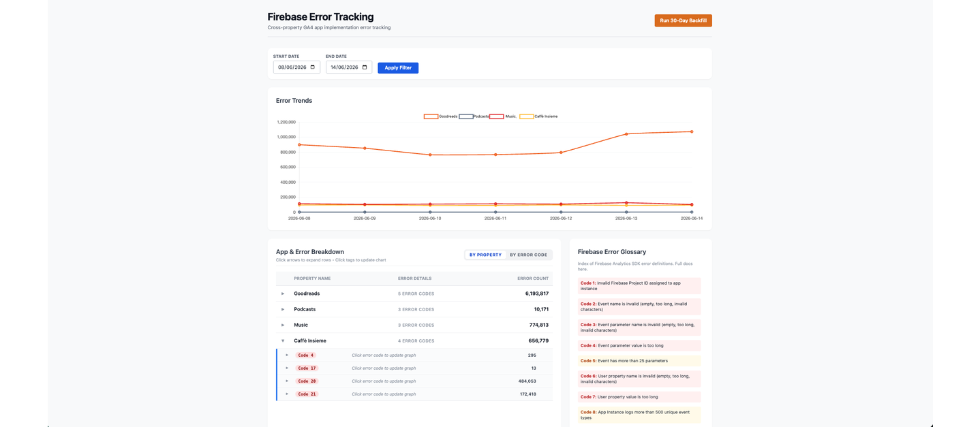Click the Code 4 tag
The height and width of the screenshot is (427, 980).
pyautogui.click(x=306, y=355)
